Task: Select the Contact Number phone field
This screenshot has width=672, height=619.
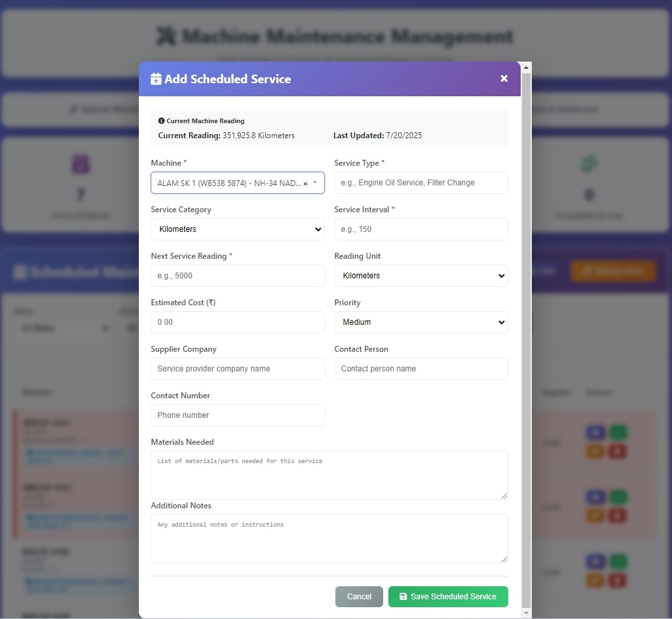Action: click(x=237, y=415)
